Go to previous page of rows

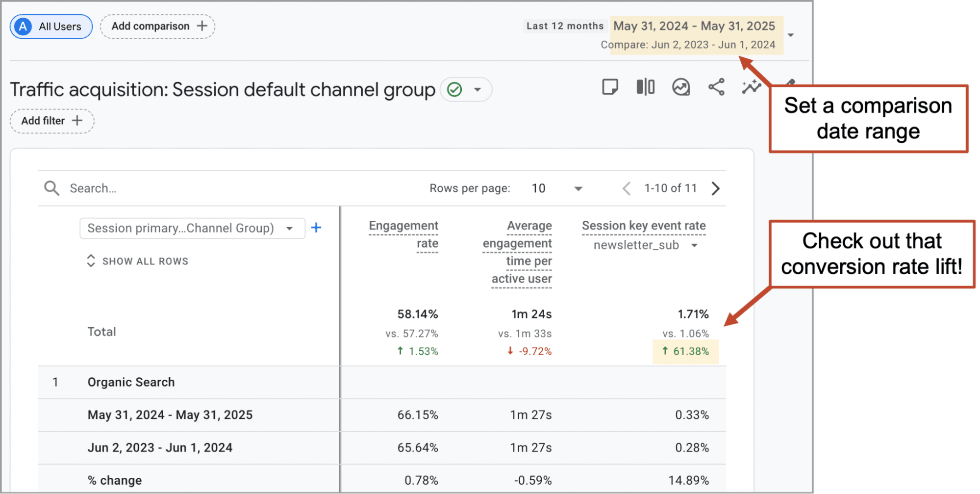click(x=626, y=188)
